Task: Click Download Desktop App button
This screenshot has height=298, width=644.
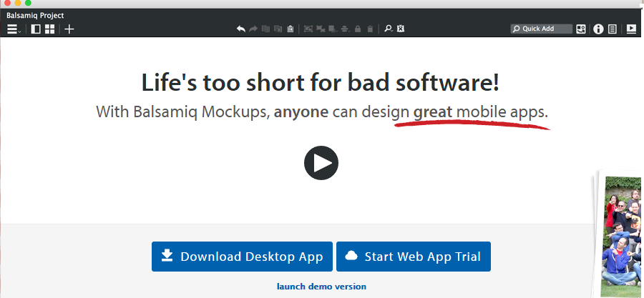Action: [x=242, y=257]
